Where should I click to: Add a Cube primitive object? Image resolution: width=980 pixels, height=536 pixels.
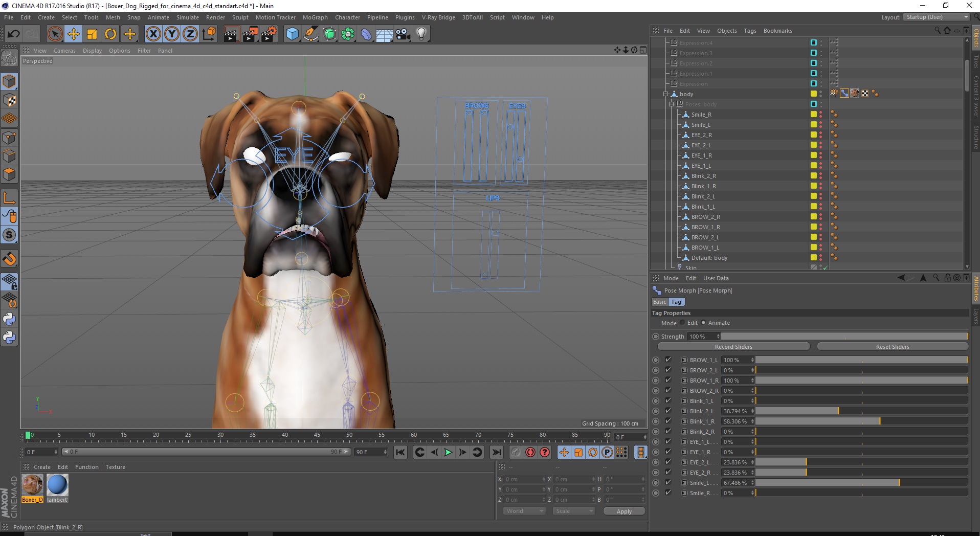click(x=293, y=34)
